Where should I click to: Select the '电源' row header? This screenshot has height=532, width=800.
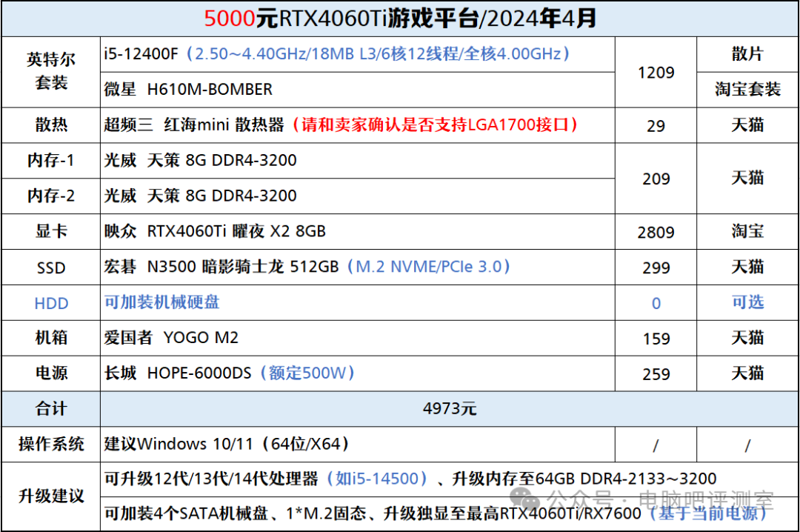point(51,373)
